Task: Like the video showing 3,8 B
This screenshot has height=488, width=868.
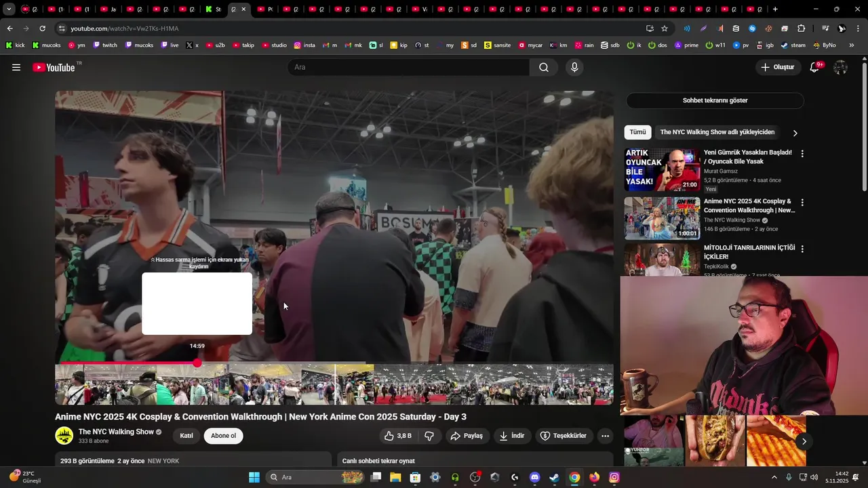Action: coord(397,436)
